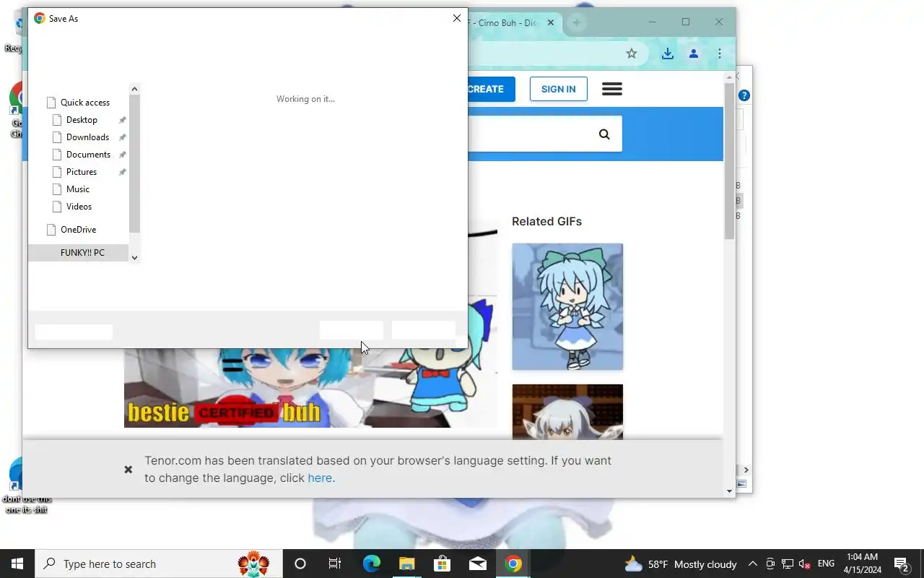Screen dimensions: 924x578
Task: Open the weather widget Mostly cloudy
Action: coord(681,564)
